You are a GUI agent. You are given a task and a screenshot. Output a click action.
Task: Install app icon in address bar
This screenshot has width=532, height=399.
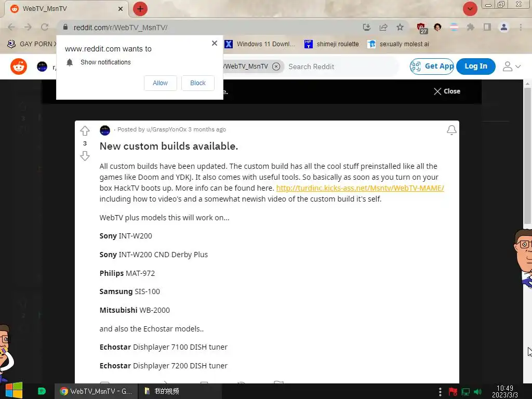point(366,27)
